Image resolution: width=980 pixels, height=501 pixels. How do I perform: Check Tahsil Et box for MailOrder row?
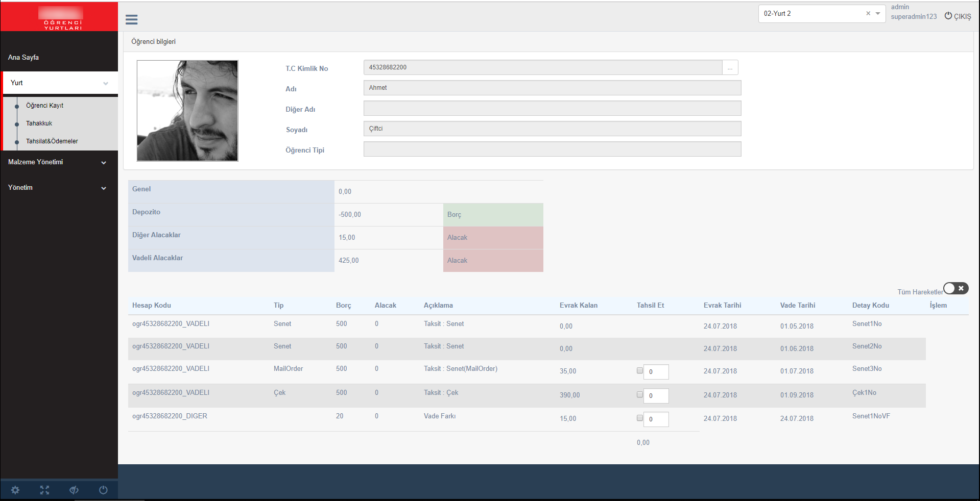click(639, 370)
